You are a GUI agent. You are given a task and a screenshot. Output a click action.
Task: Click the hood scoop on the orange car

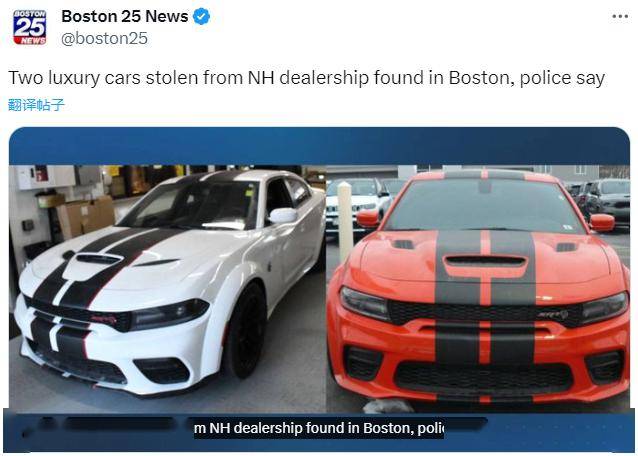tap(485, 261)
